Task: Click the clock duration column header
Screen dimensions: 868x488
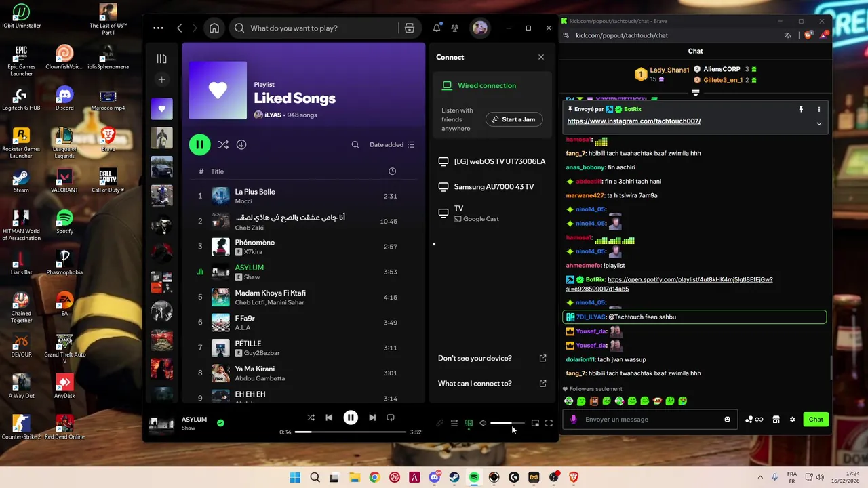Action: (392, 171)
